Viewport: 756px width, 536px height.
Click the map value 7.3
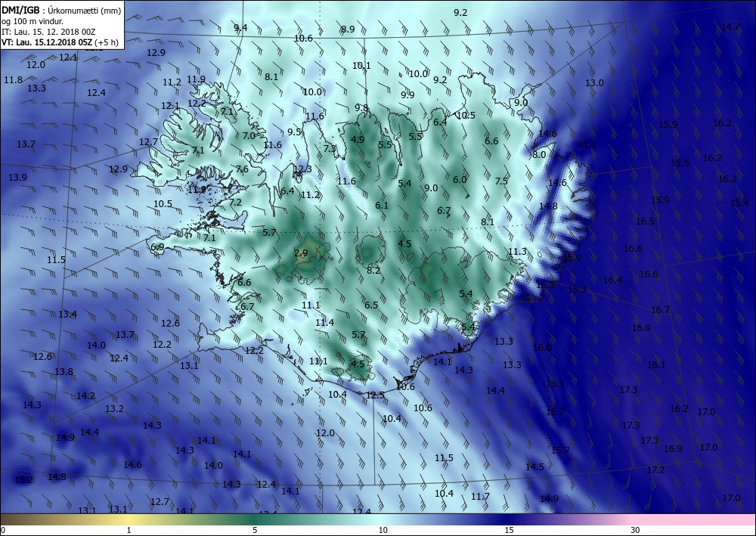[330, 148]
